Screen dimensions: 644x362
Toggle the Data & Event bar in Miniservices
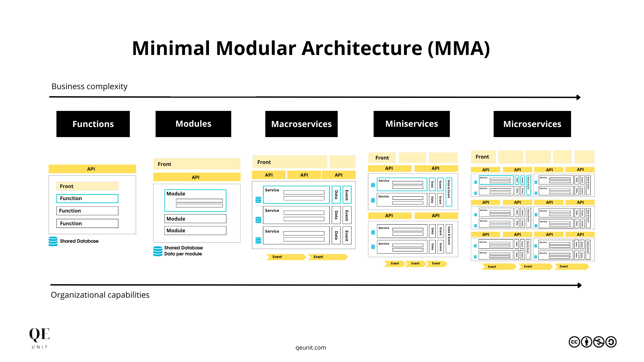(x=449, y=191)
